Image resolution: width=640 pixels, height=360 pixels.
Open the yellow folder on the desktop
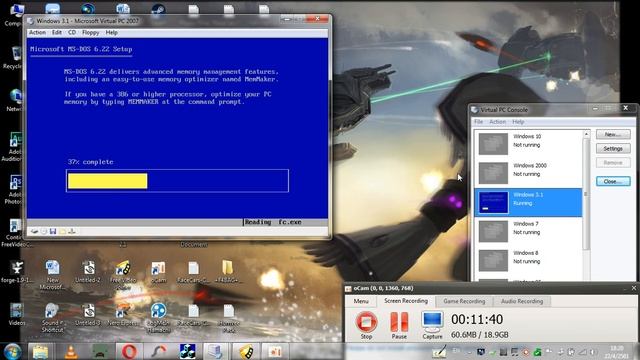[x=228, y=272]
